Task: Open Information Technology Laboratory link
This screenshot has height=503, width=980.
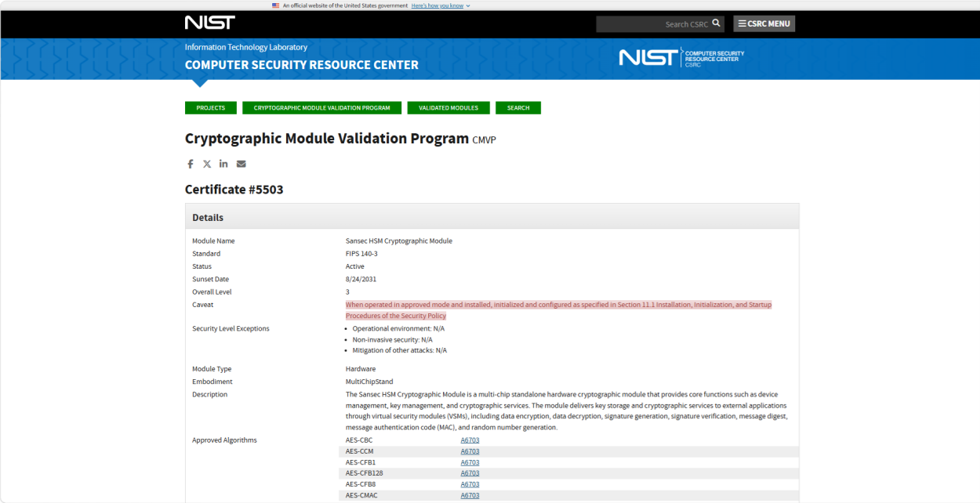Action: (x=246, y=47)
